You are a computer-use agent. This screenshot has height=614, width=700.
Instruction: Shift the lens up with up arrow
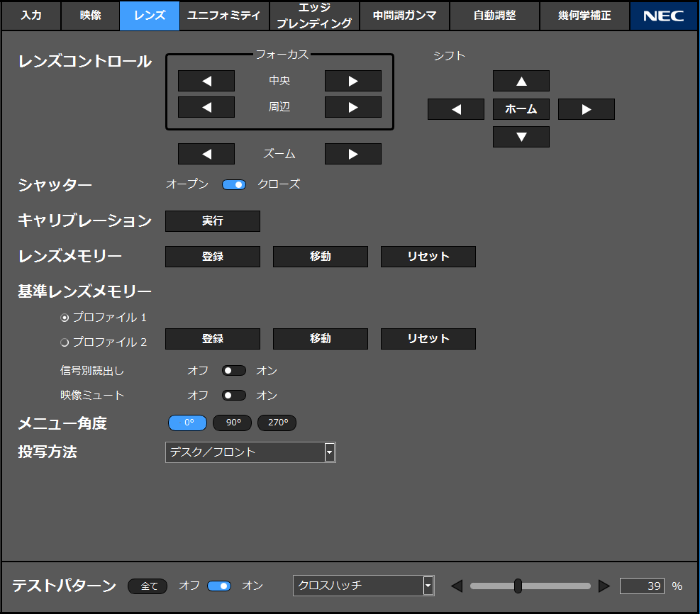(521, 81)
